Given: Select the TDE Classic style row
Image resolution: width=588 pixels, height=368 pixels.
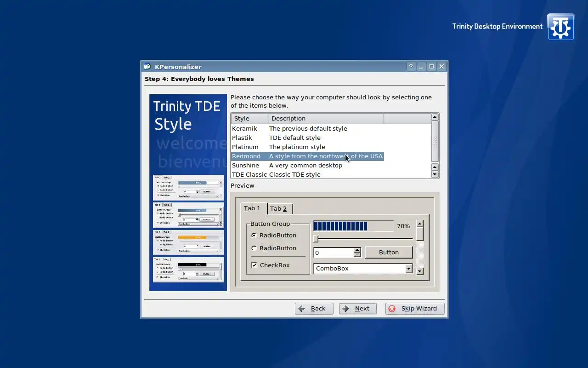Looking at the screenshot, I should (307, 175).
